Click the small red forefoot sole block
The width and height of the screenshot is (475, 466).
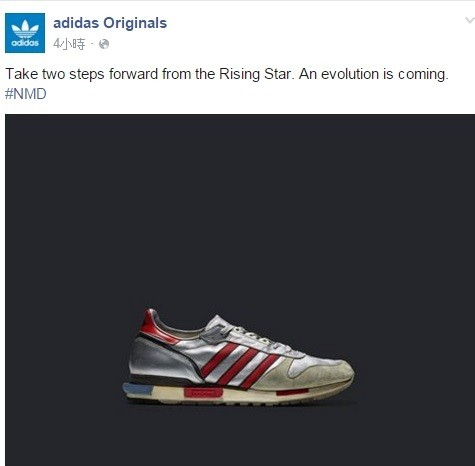pos(292,392)
